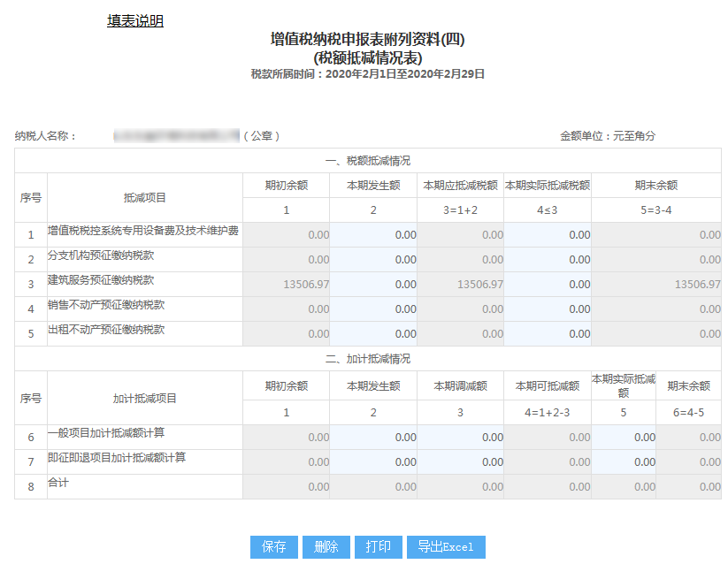Image resolution: width=728 pixels, height=564 pixels.
Task: Edit 本期实际抵减税额 for 出租不动产预征缴纳税款 row
Action: 548,333
